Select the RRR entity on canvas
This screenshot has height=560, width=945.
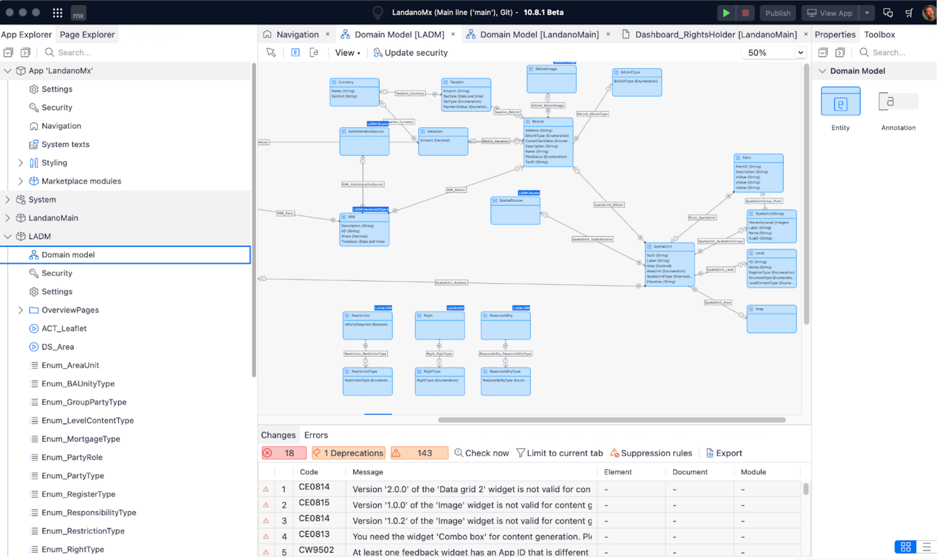click(x=364, y=230)
